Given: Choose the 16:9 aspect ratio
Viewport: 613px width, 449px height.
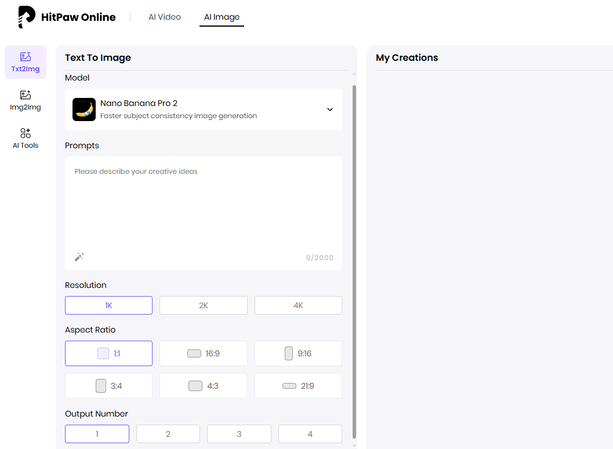Looking at the screenshot, I should (203, 353).
